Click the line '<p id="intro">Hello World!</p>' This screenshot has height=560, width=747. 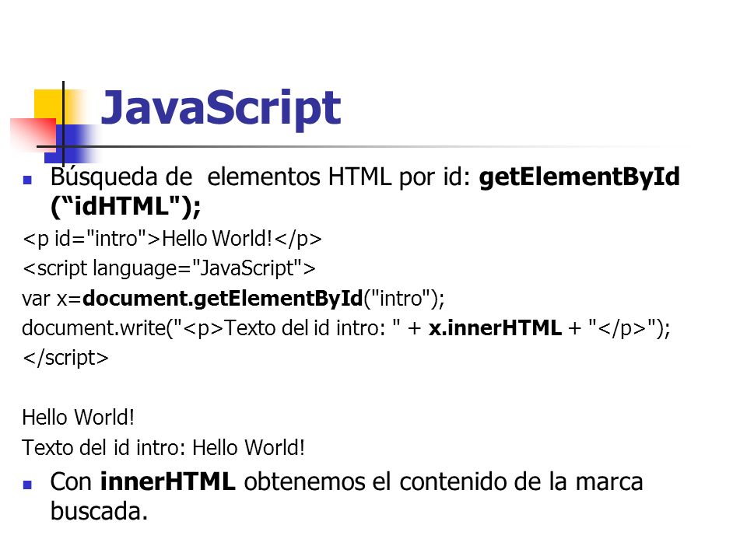point(172,239)
